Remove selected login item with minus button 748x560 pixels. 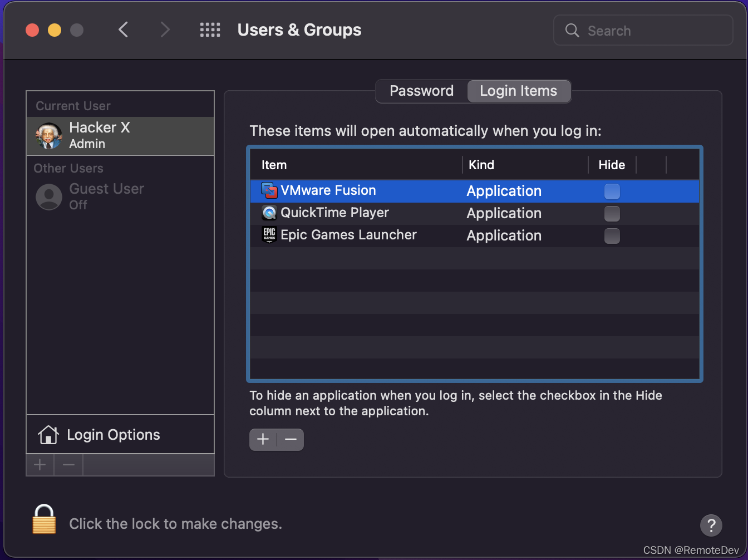(x=291, y=440)
